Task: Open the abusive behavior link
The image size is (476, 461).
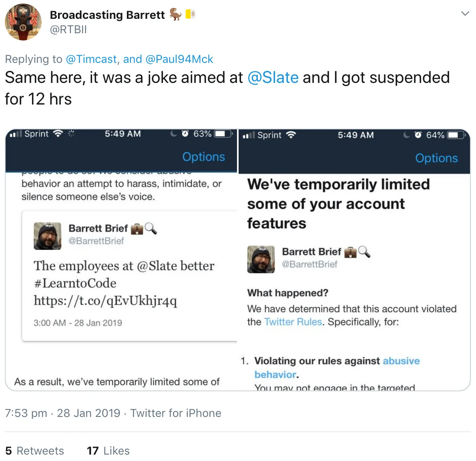Action: coord(337,367)
